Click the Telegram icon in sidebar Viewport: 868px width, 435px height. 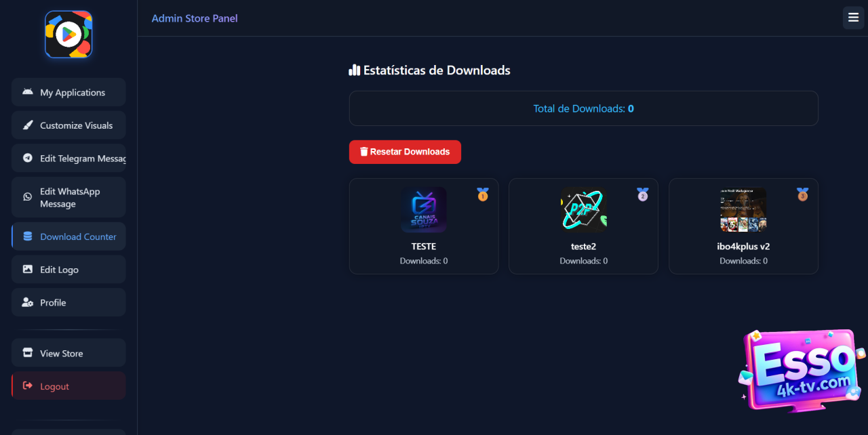pyautogui.click(x=28, y=158)
